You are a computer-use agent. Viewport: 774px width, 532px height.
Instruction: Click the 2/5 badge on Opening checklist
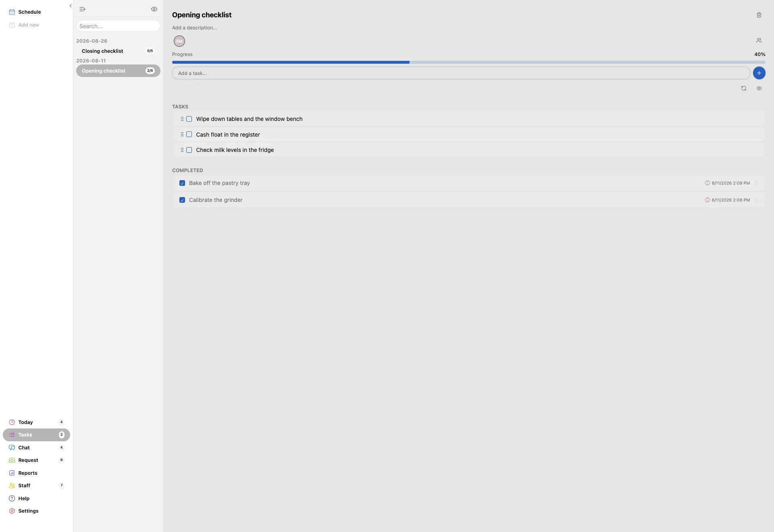150,71
